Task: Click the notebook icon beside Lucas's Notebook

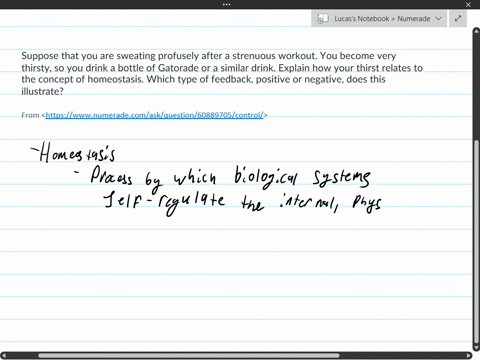Action: point(322,19)
